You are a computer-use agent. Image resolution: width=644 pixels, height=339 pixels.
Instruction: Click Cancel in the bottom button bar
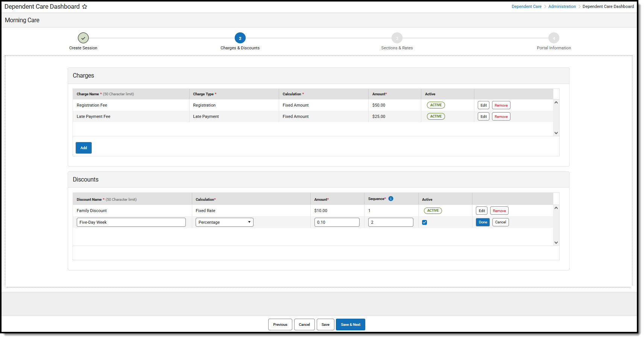(x=304, y=325)
